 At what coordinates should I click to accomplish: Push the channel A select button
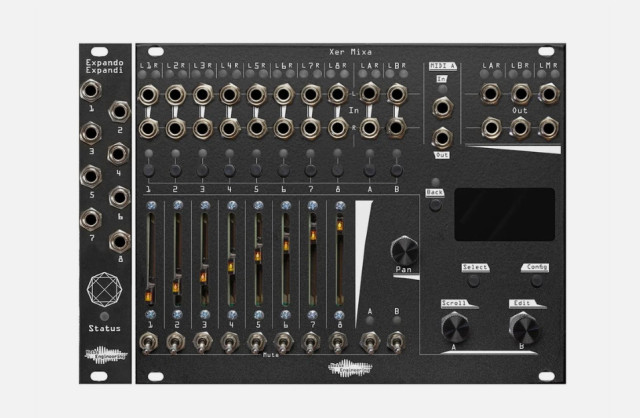coord(369,170)
